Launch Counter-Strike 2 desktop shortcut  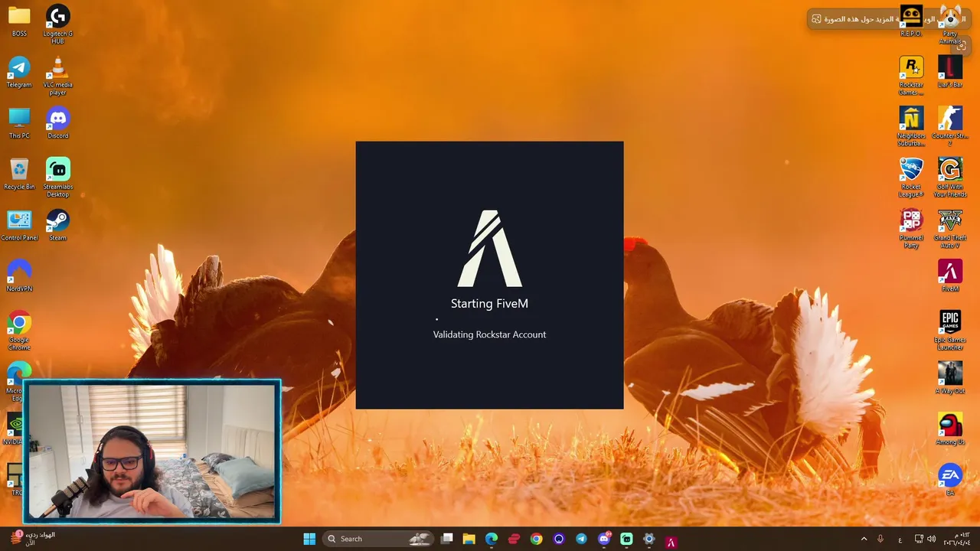point(950,126)
